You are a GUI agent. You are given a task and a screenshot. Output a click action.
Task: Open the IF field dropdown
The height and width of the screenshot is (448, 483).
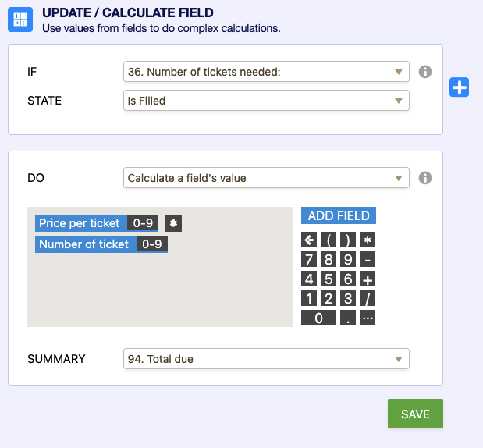point(266,72)
